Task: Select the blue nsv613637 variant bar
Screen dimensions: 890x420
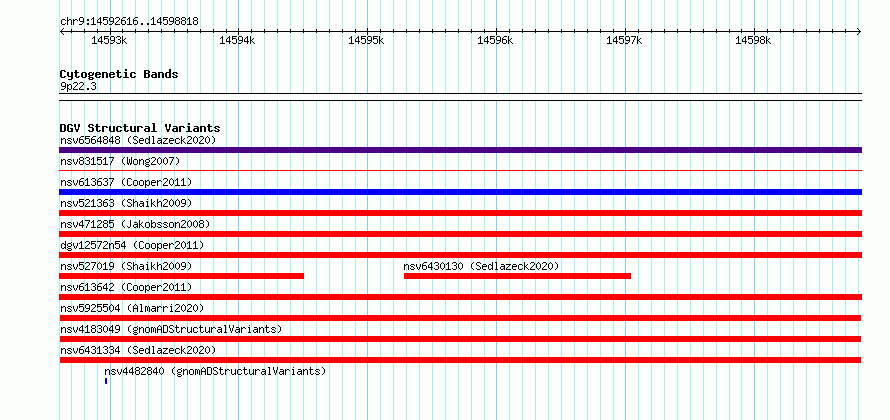Action: click(x=460, y=192)
